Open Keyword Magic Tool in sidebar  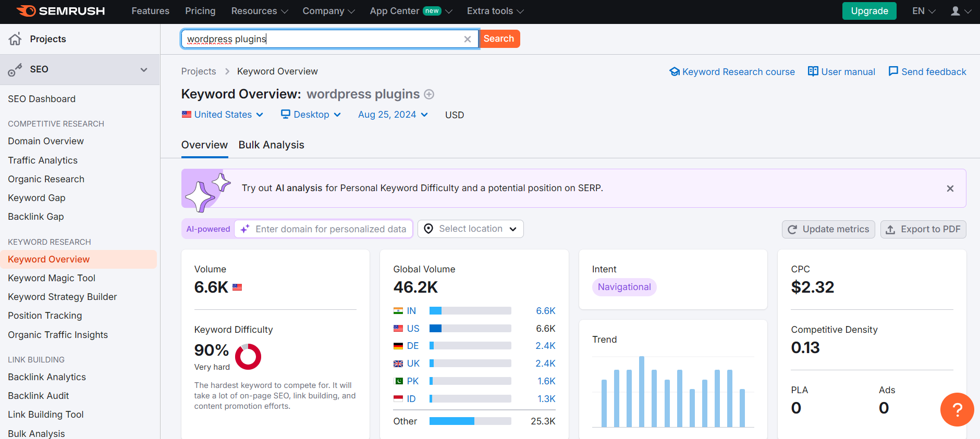tap(52, 278)
